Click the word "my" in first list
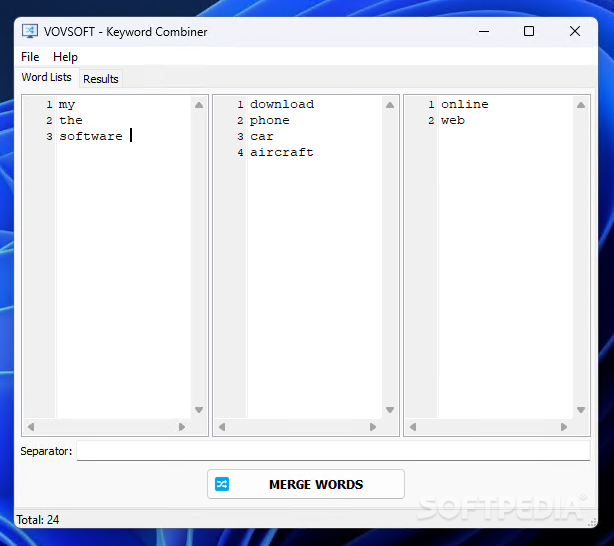The width and height of the screenshot is (614, 546). [x=67, y=105]
